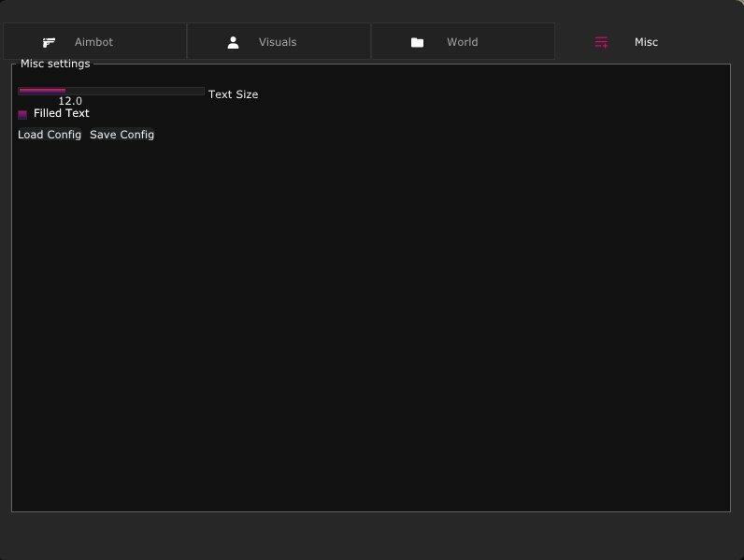
Task: Select the Misc tab label
Action: coord(646,42)
